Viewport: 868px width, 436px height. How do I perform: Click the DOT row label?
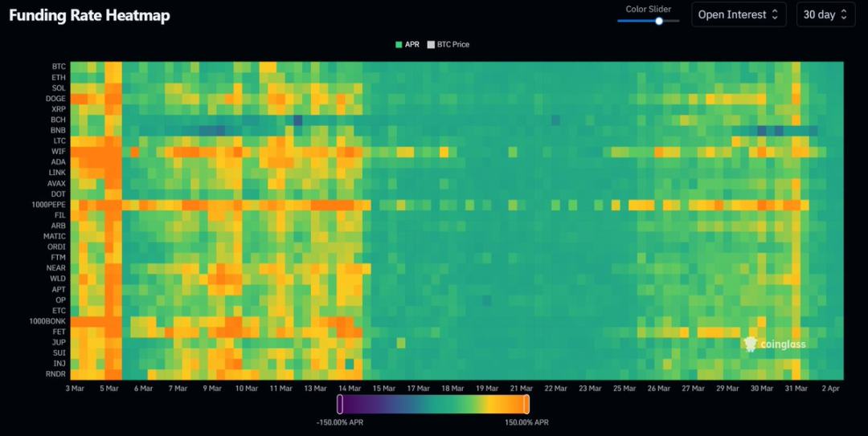pyautogui.click(x=58, y=194)
